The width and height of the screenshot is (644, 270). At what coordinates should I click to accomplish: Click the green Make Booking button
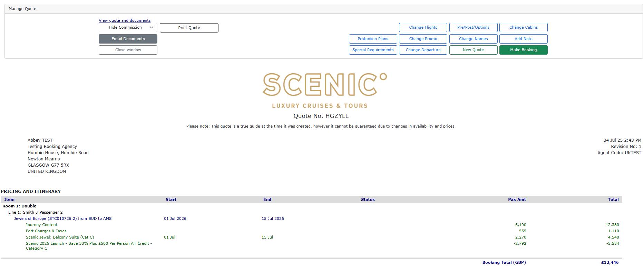pyautogui.click(x=524, y=50)
